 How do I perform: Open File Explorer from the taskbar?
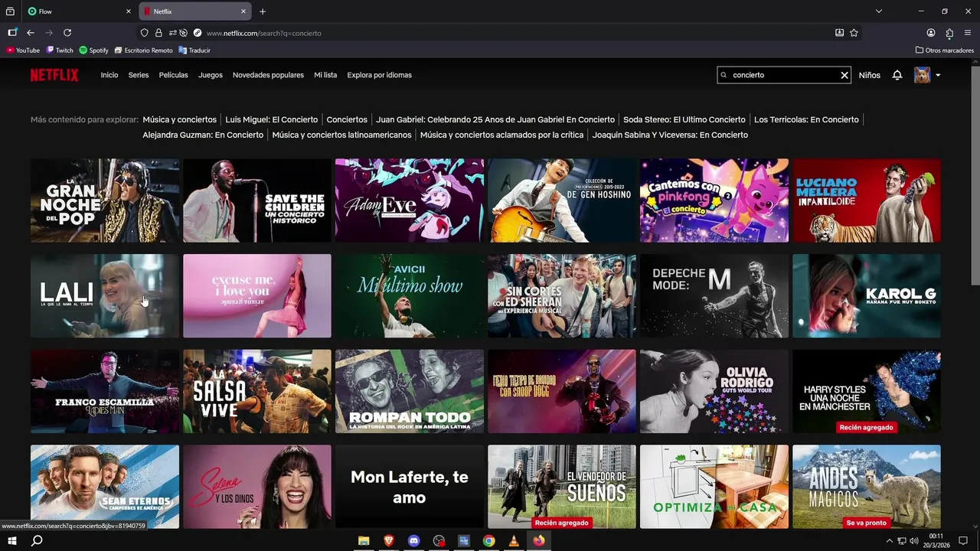click(x=364, y=541)
